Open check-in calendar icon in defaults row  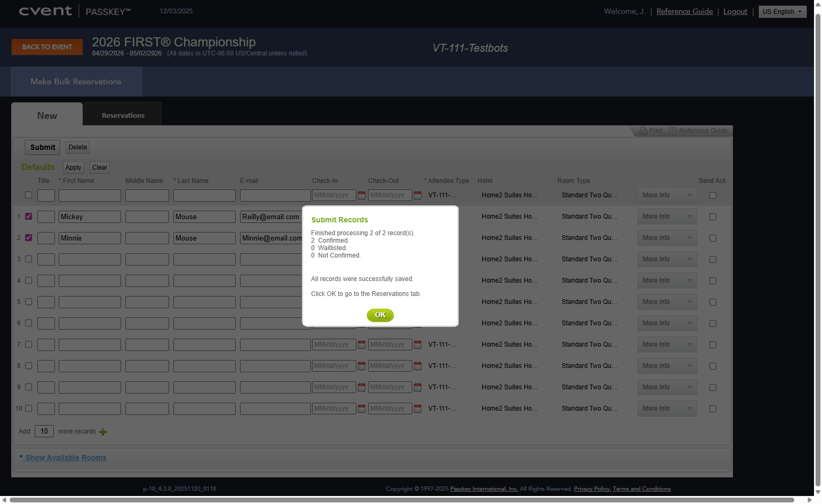coord(362,195)
